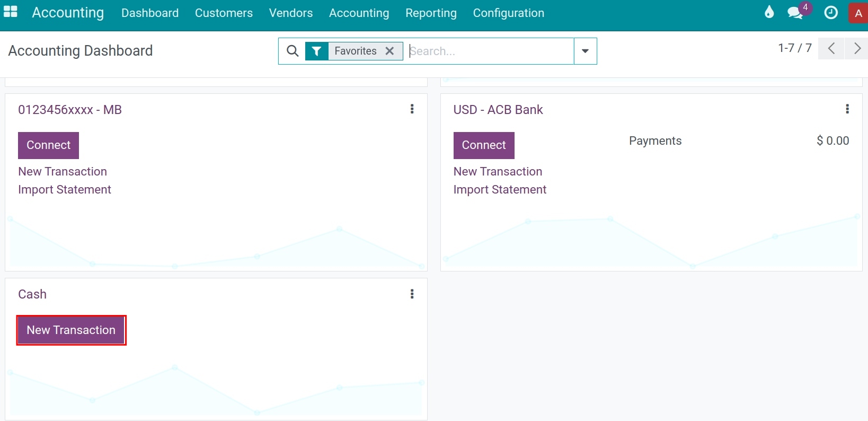Click the filter funnel icon
Screen dimensions: 868x421
(316, 51)
